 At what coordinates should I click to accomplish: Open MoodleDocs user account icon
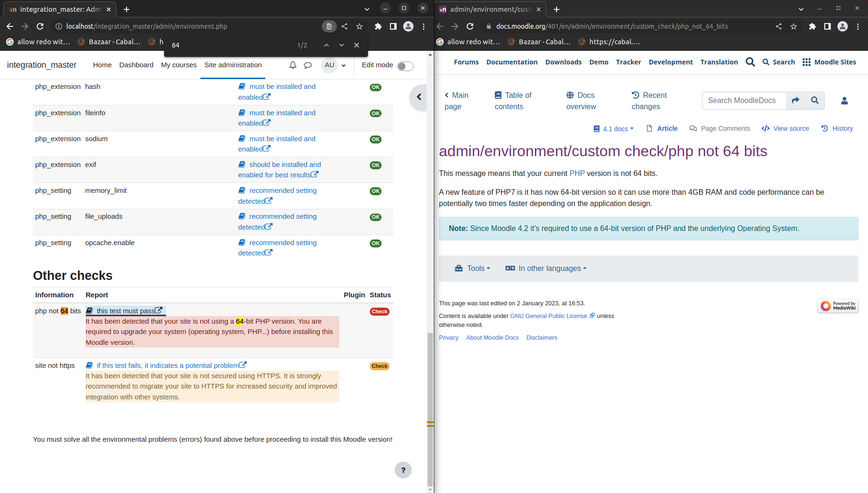844,101
